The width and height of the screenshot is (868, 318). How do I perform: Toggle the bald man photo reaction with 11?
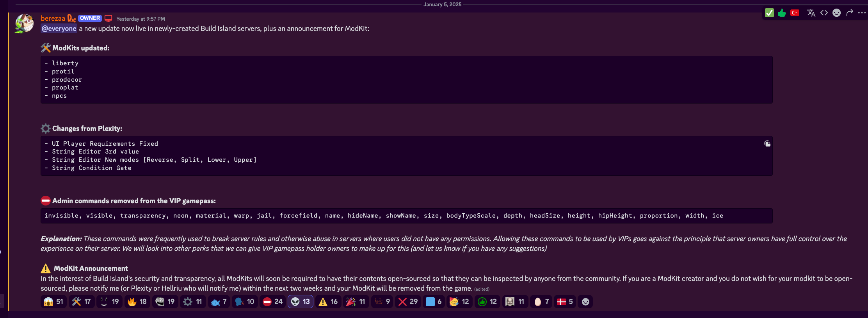(515, 302)
